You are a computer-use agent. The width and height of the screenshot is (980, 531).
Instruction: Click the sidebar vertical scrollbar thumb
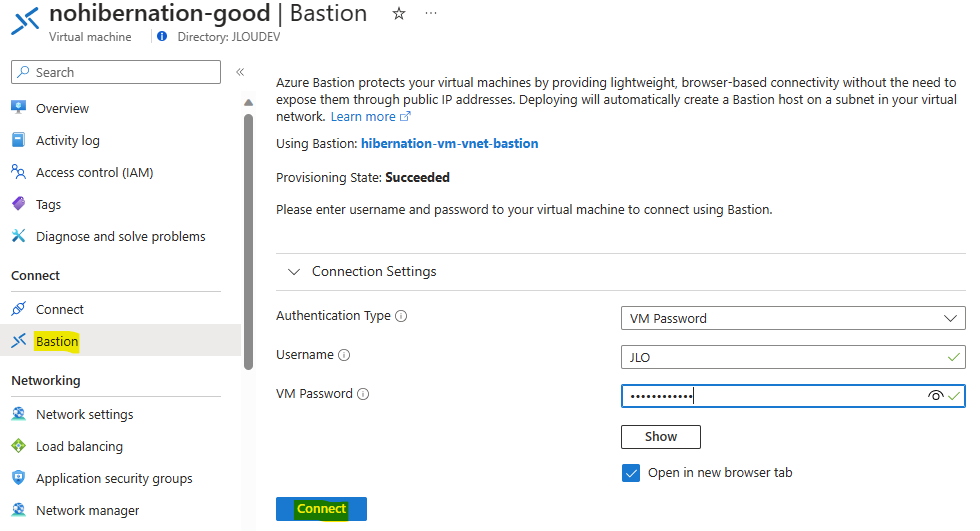tap(248, 241)
